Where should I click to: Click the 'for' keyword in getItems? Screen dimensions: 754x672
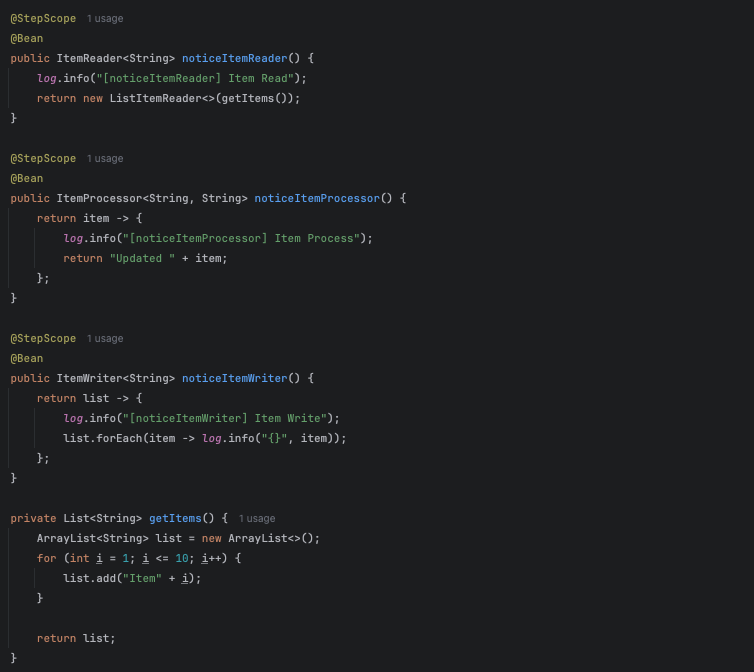coord(47,558)
